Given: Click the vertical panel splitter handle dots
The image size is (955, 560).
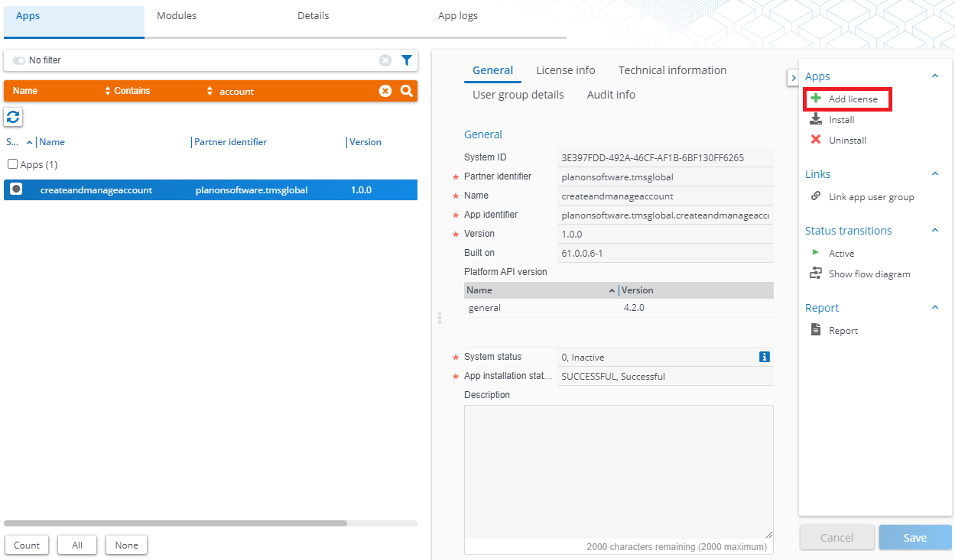Looking at the screenshot, I should point(440,317).
